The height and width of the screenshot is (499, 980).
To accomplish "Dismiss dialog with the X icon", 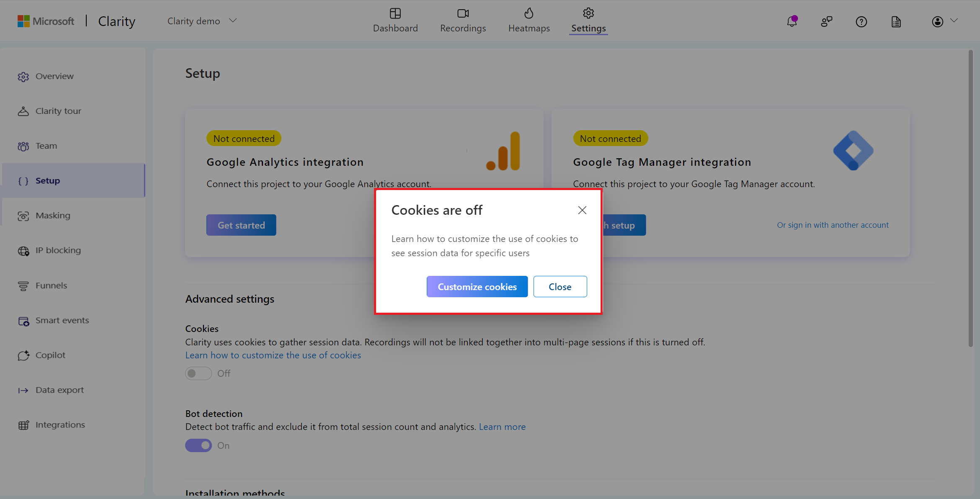I will pos(582,210).
